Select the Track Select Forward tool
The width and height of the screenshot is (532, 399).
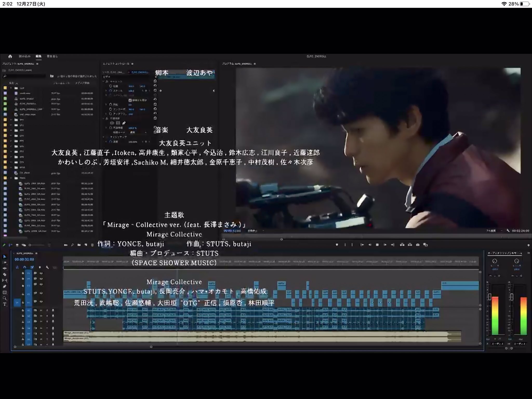pos(5,263)
